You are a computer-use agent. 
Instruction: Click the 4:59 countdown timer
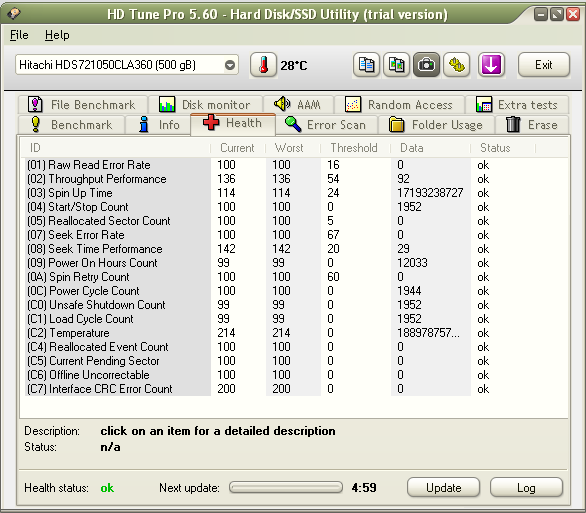(364, 488)
